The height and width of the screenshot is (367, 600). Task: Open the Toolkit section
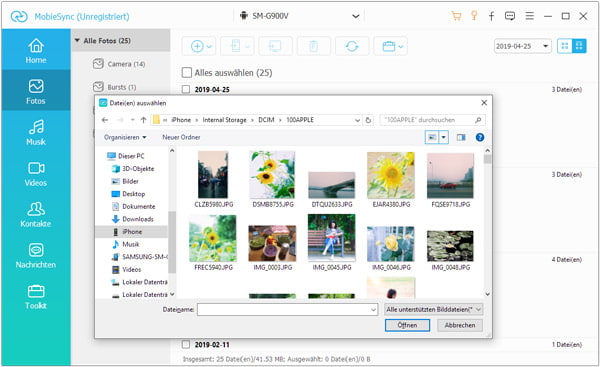tap(36, 297)
